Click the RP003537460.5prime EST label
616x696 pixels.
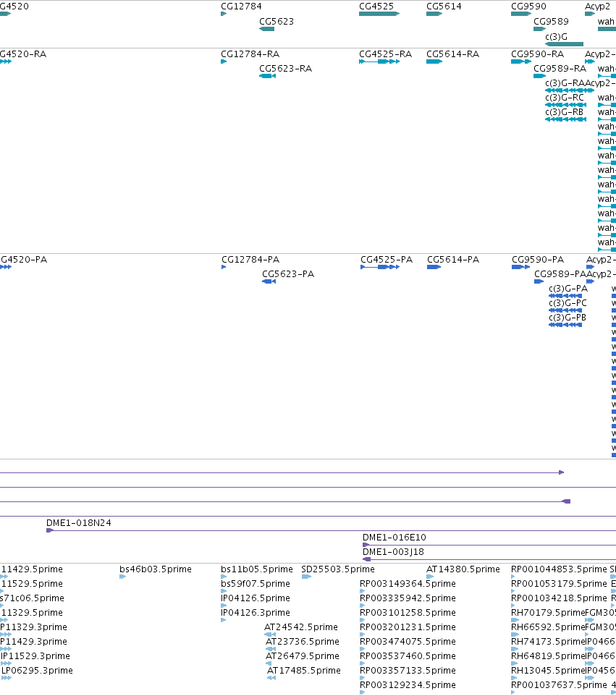click(408, 655)
